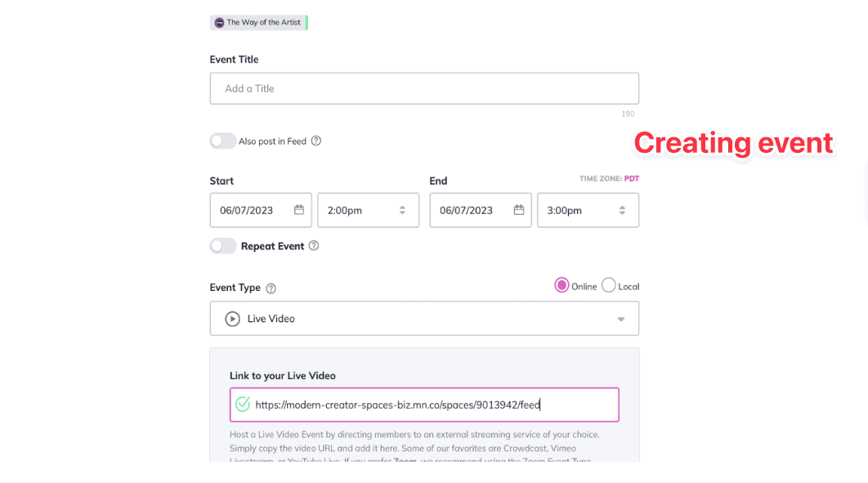Click the Also post in Feed help icon

click(x=316, y=141)
